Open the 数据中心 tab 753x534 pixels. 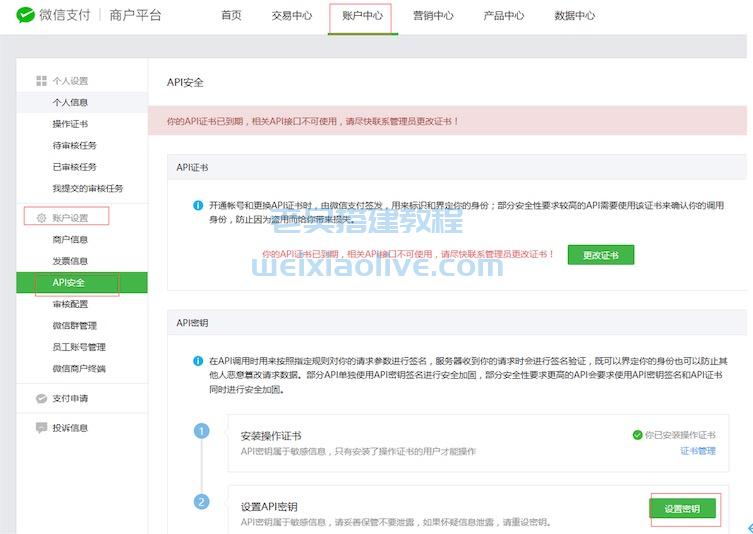pos(574,15)
